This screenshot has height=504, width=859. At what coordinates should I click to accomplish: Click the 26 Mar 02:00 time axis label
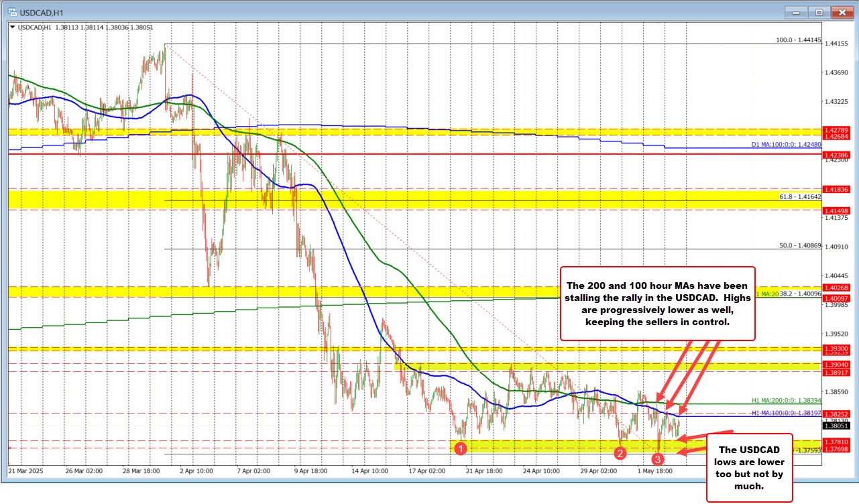point(84,471)
